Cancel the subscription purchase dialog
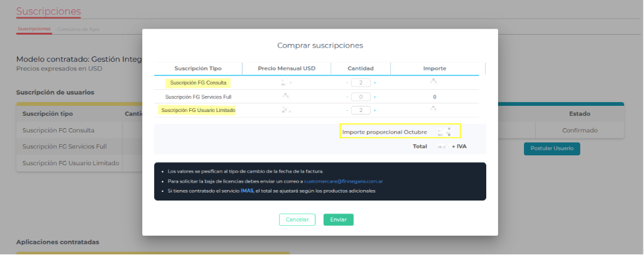Screen dimensions: 644x255 [297, 220]
